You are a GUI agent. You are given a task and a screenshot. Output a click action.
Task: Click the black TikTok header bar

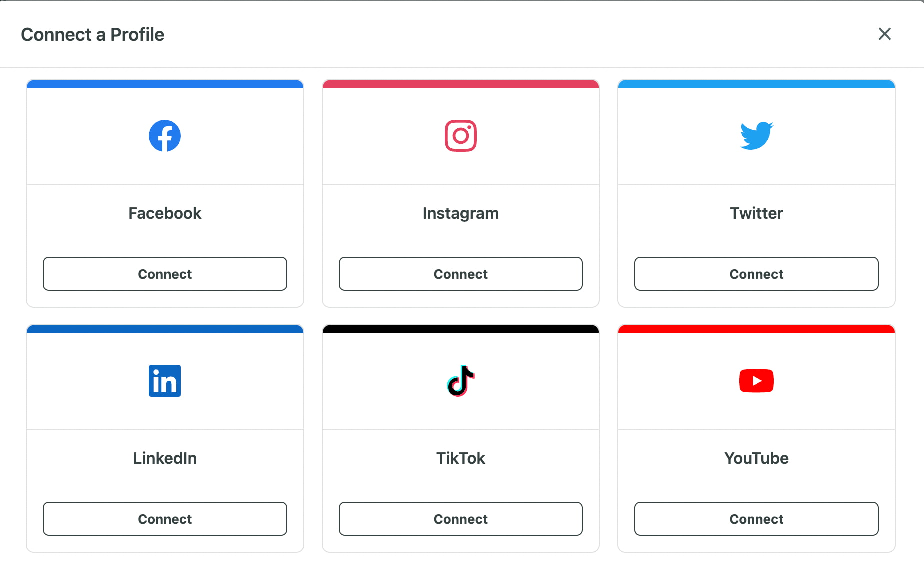pos(460,328)
